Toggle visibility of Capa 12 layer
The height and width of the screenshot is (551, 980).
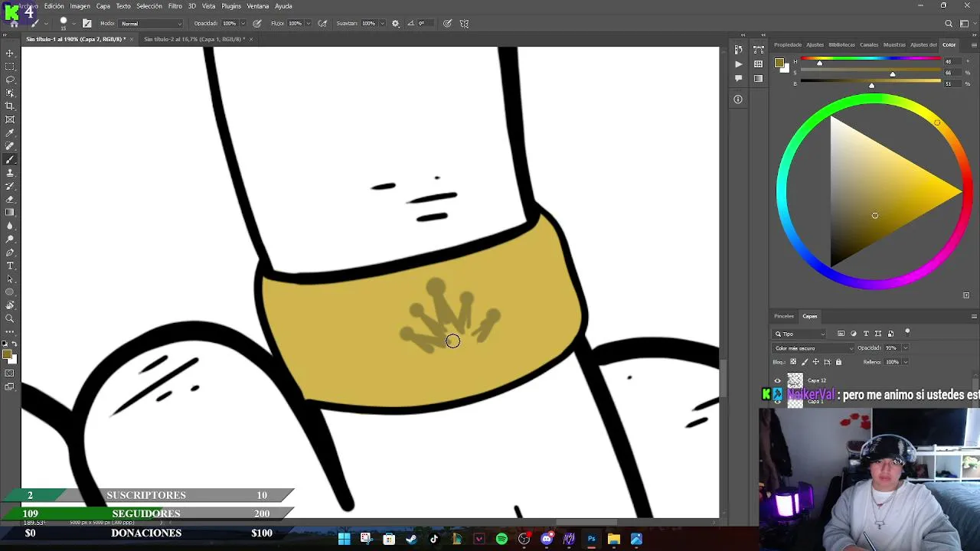[778, 380]
